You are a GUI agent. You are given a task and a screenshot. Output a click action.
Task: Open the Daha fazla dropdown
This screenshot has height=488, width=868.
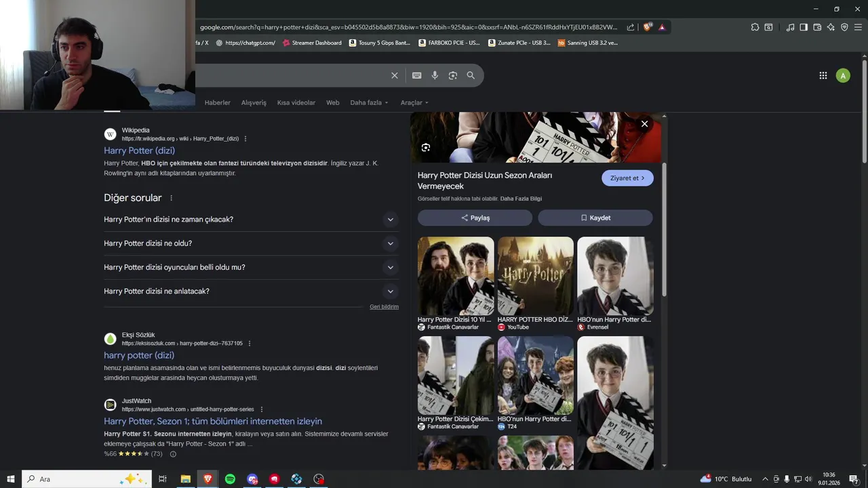click(x=369, y=103)
